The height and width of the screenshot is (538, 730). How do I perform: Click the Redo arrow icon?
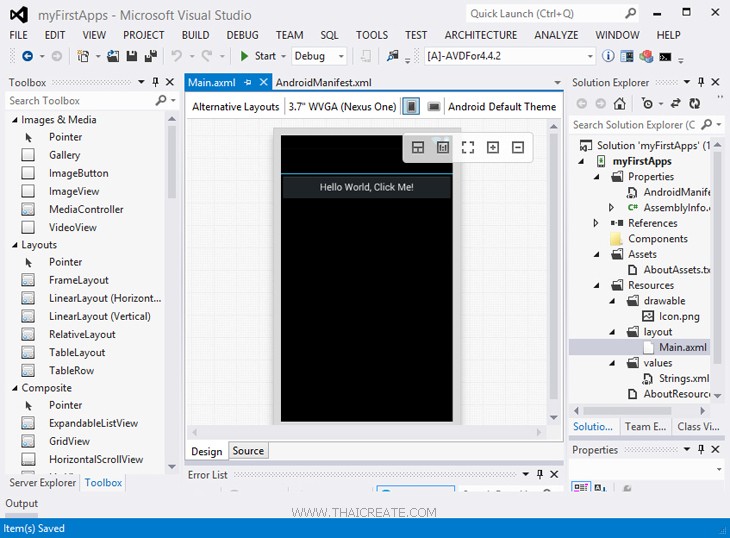(x=207, y=56)
